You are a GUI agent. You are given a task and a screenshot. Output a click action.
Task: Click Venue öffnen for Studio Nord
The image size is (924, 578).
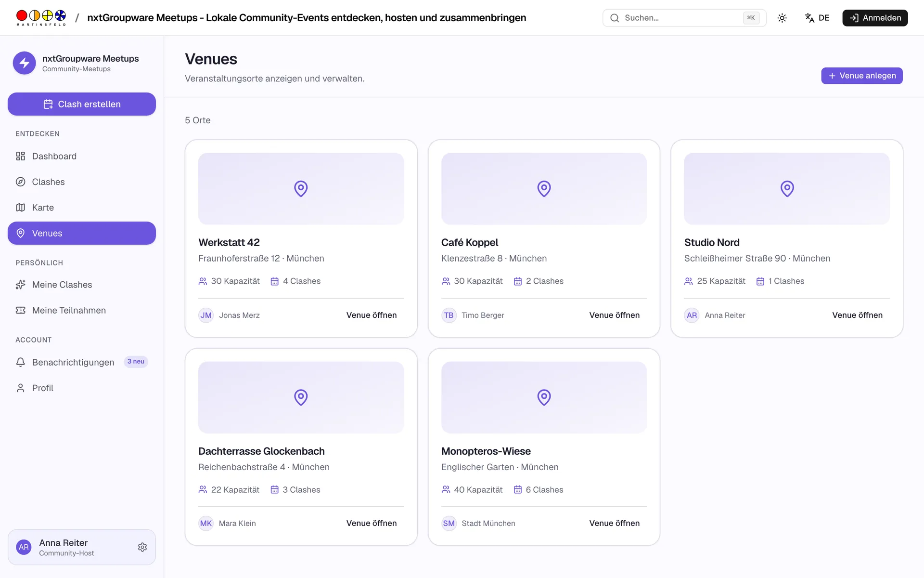[x=857, y=315]
